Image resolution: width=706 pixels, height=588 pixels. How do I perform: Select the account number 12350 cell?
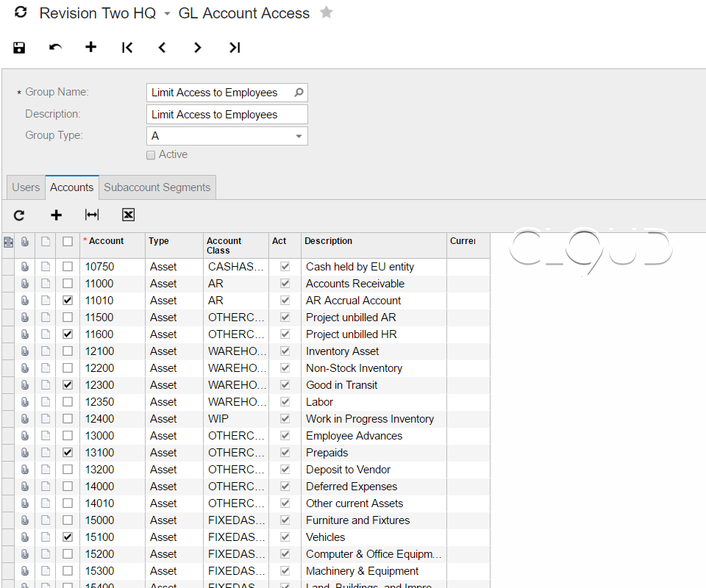tap(113, 402)
